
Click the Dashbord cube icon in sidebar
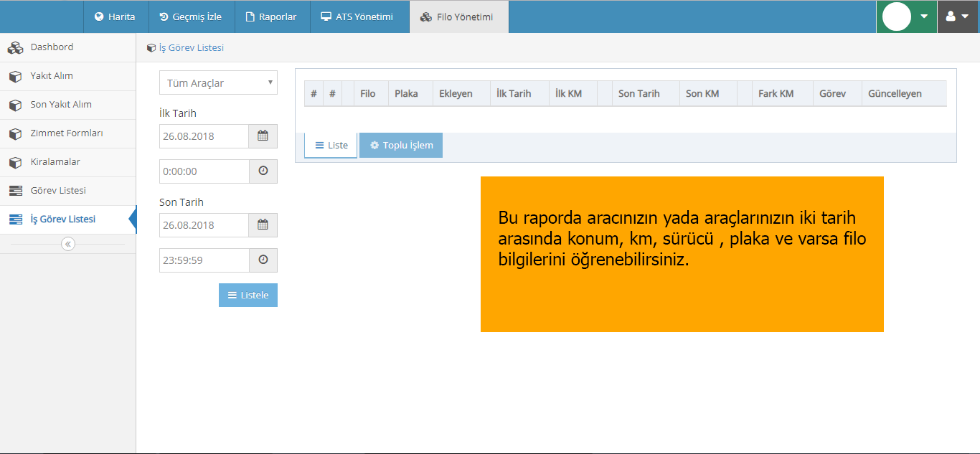(15, 47)
